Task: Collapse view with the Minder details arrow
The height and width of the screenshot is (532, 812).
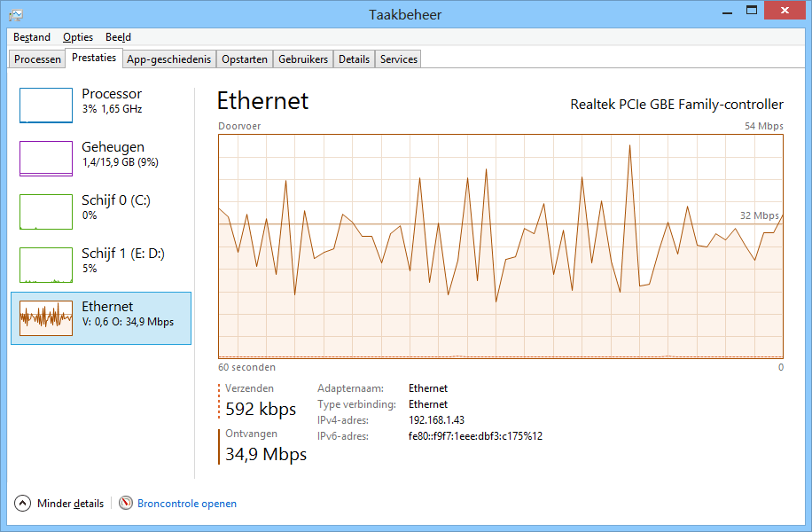Action: pos(23,504)
